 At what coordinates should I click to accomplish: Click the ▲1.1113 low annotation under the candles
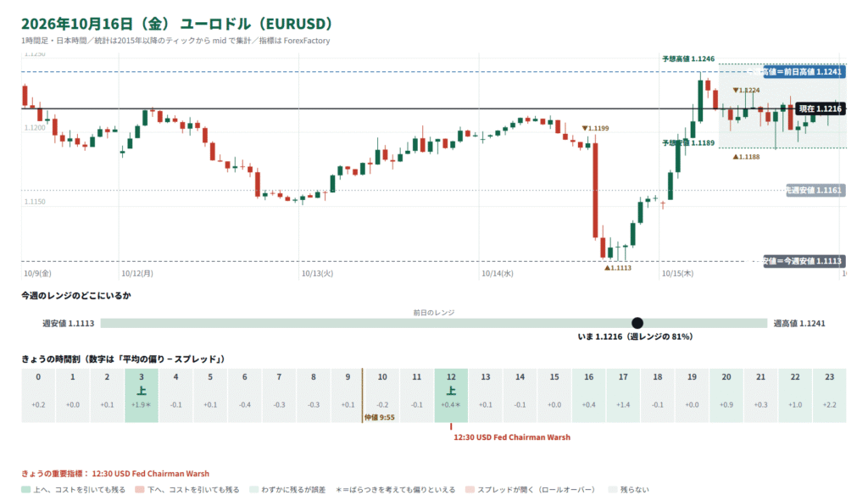click(x=618, y=268)
